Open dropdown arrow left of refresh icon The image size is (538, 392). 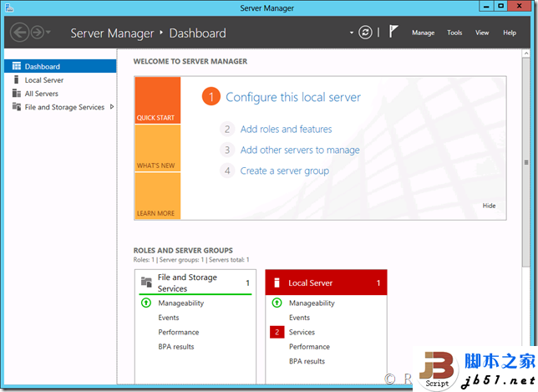click(x=352, y=33)
